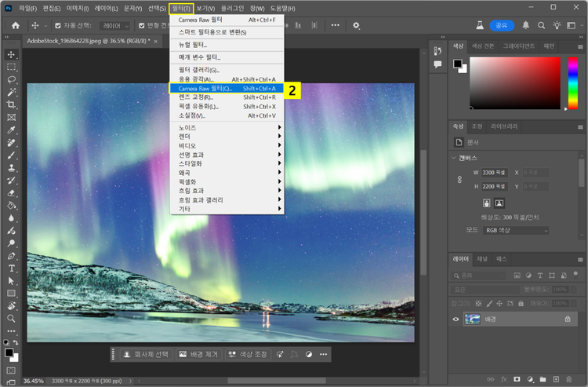Screen dimensions: 588x387
Task: Open the 파일(F) menu
Action: pyautogui.click(x=27, y=9)
